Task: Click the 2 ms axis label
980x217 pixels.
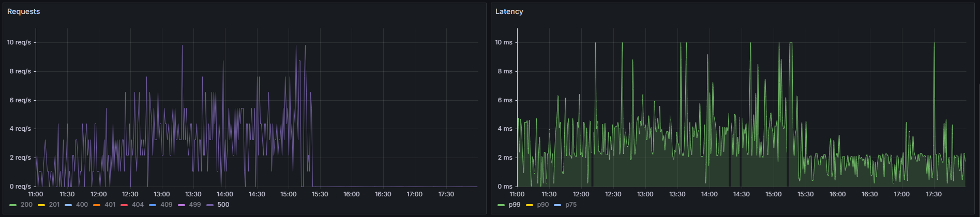Action: tap(505, 158)
